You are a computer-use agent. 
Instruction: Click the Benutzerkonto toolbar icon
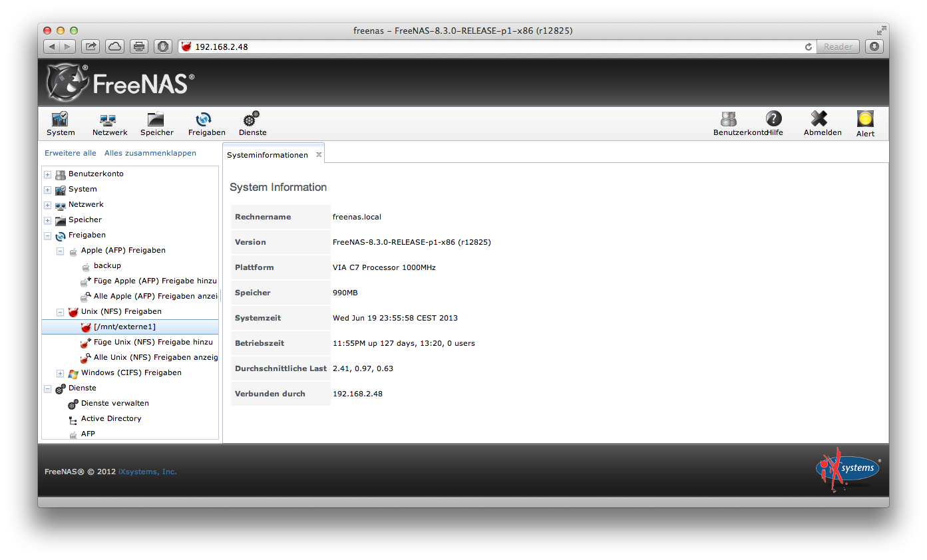click(729, 120)
